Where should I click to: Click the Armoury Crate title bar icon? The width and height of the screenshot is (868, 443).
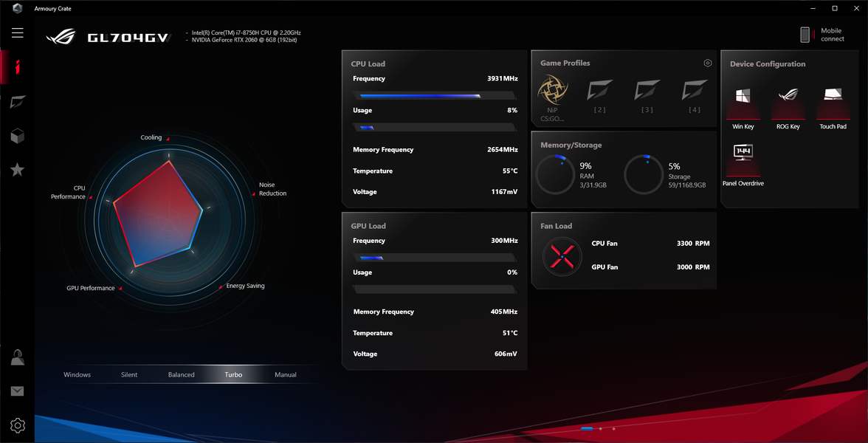pyautogui.click(x=17, y=8)
